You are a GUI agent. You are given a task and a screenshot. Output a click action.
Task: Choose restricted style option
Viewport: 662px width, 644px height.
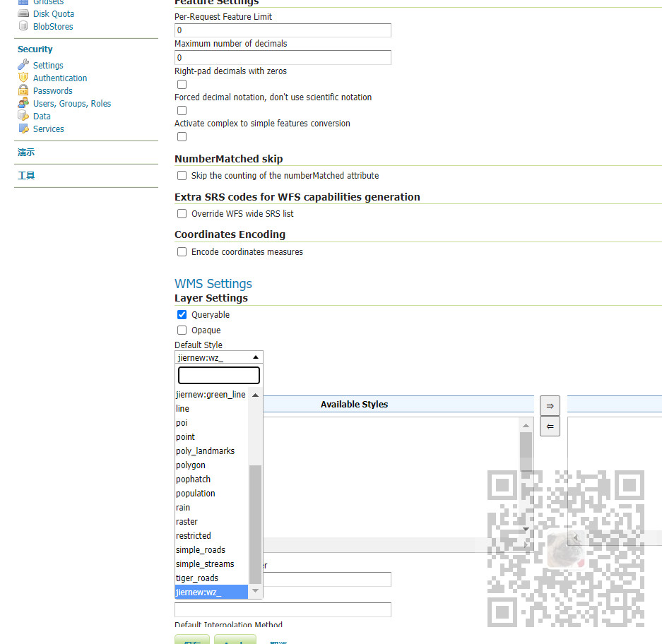coord(211,535)
